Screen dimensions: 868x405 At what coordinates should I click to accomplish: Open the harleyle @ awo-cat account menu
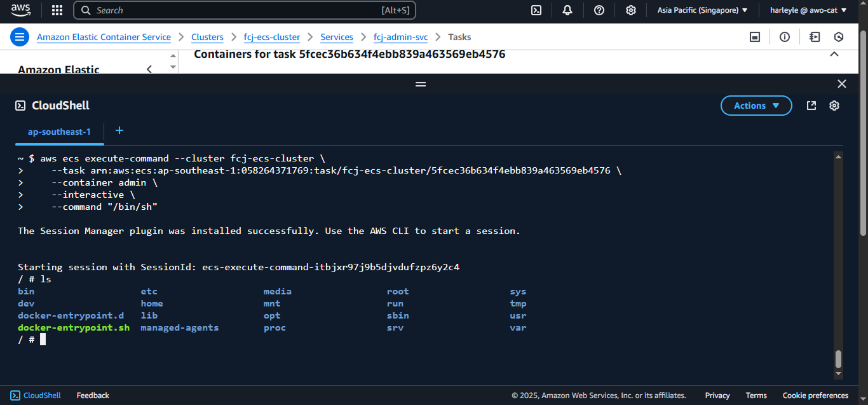point(808,10)
